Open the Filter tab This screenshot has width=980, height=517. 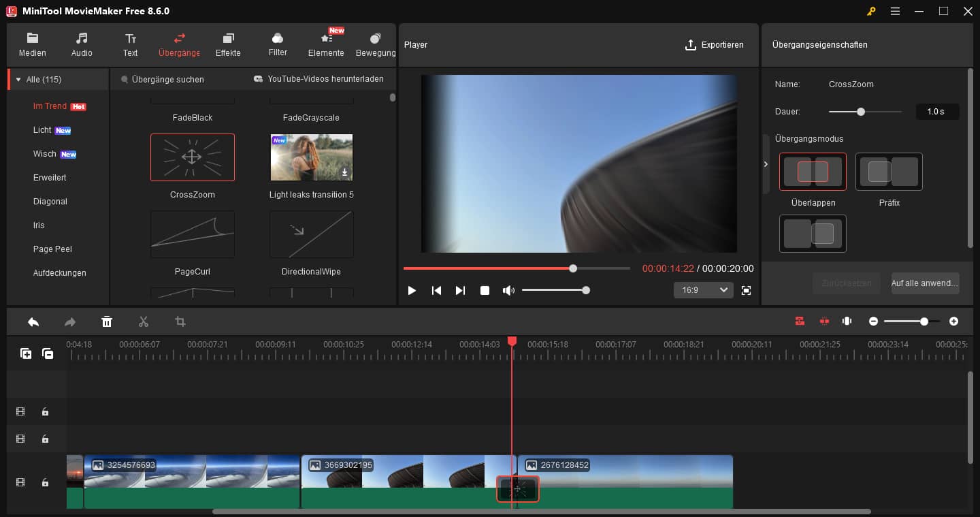pos(278,45)
